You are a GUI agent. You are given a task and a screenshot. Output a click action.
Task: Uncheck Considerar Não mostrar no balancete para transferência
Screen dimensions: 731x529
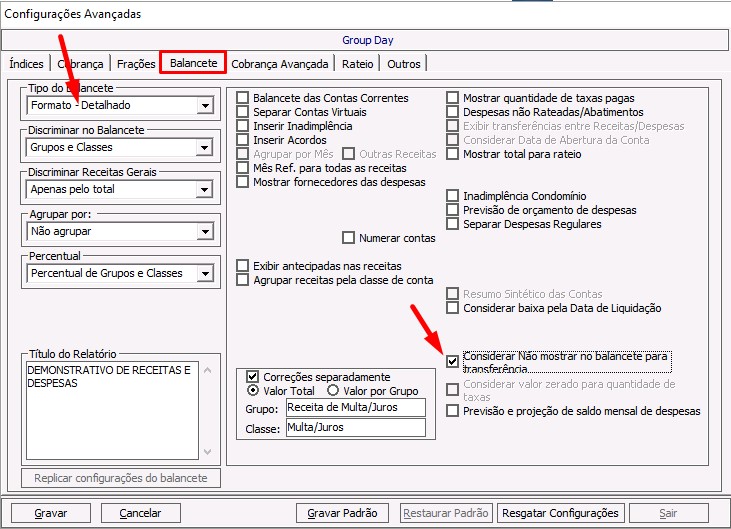coord(452,361)
